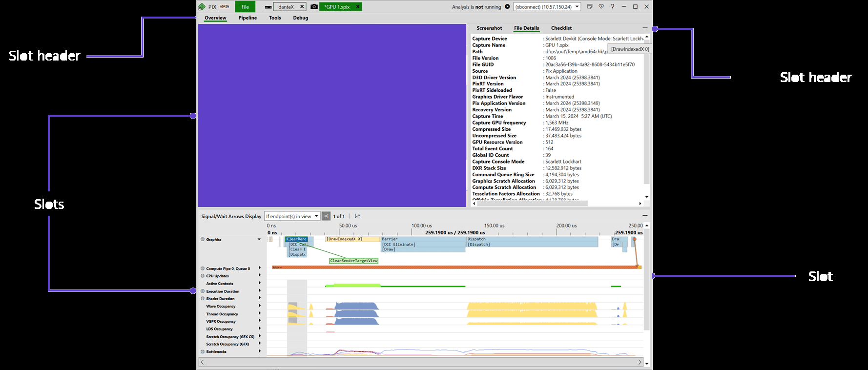Expand the Compute Pipe 0, Queue 0 lane
The image size is (868, 370).
[260, 268]
